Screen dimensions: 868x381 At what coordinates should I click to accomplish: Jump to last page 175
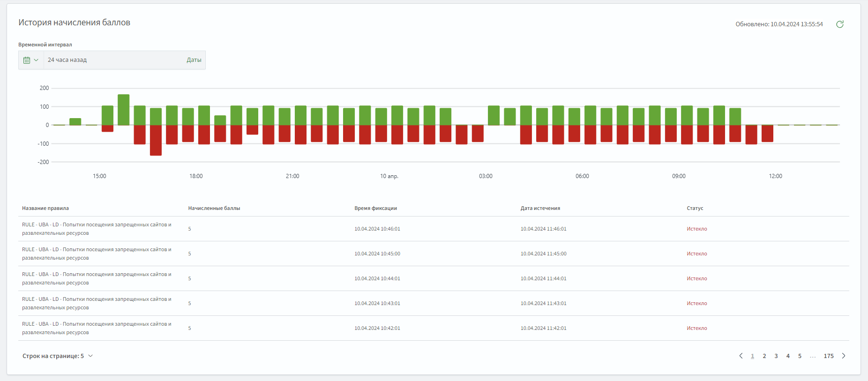click(829, 356)
